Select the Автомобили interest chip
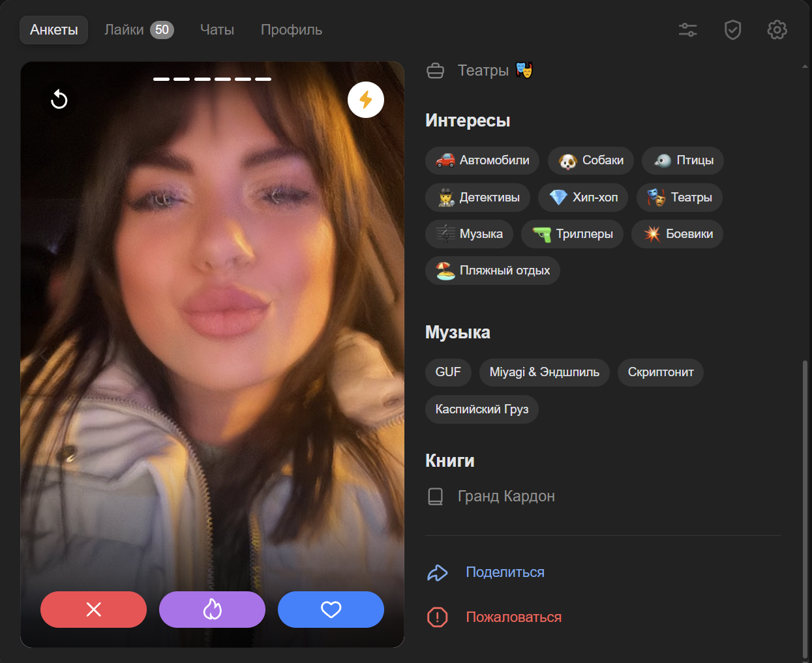The height and width of the screenshot is (663, 812). 483,160
